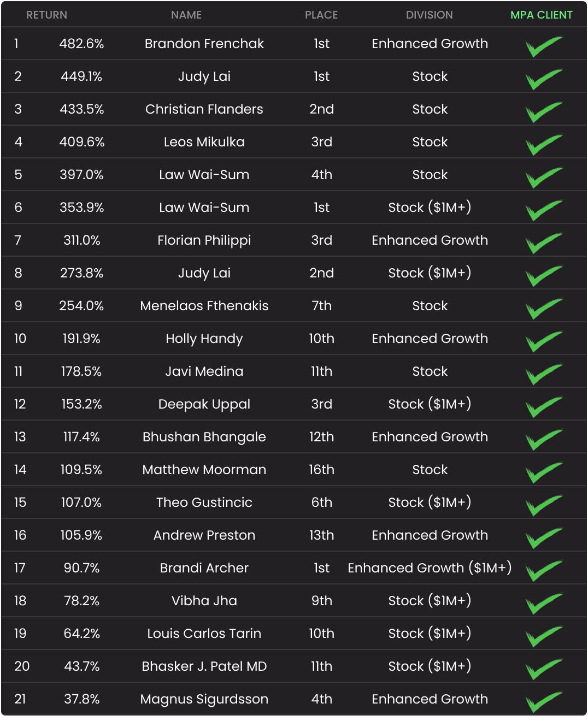Click the PLACE column header

coord(321,15)
